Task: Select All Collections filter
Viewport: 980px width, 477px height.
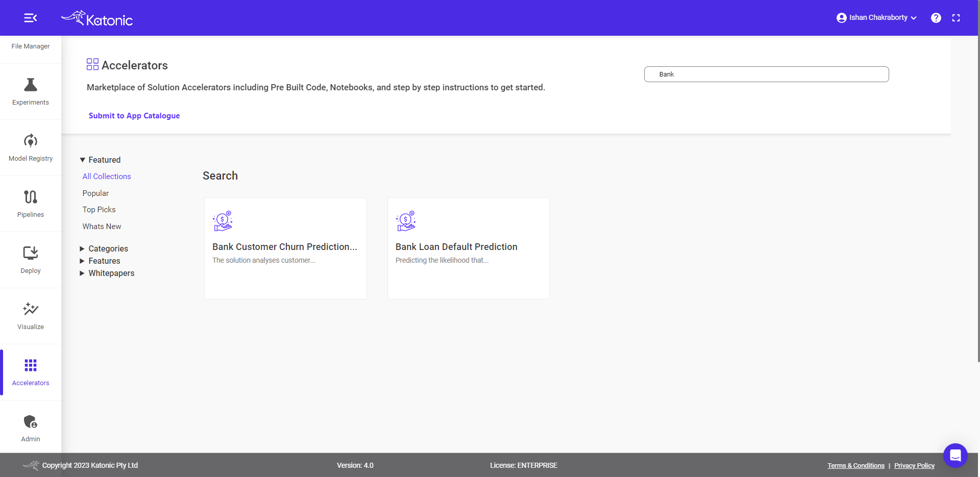Action: 107,177
